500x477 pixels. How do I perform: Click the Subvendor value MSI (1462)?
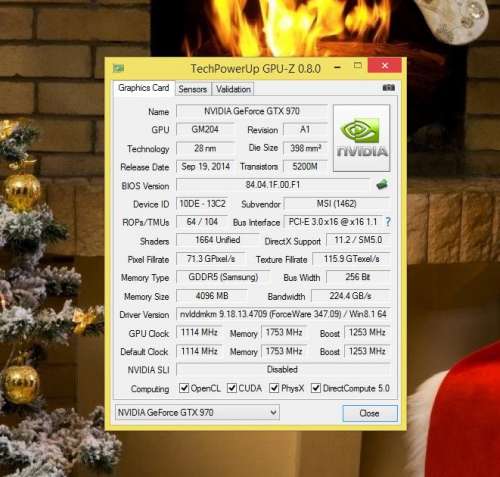click(x=337, y=203)
